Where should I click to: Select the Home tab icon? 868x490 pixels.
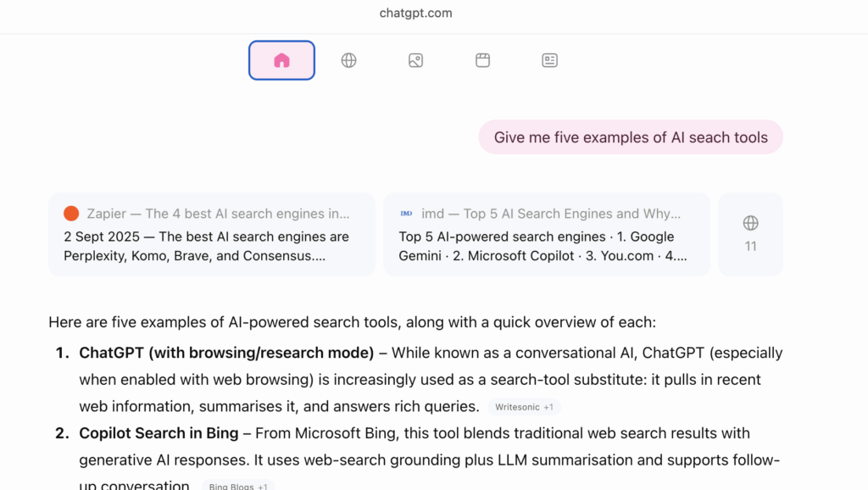tap(281, 60)
